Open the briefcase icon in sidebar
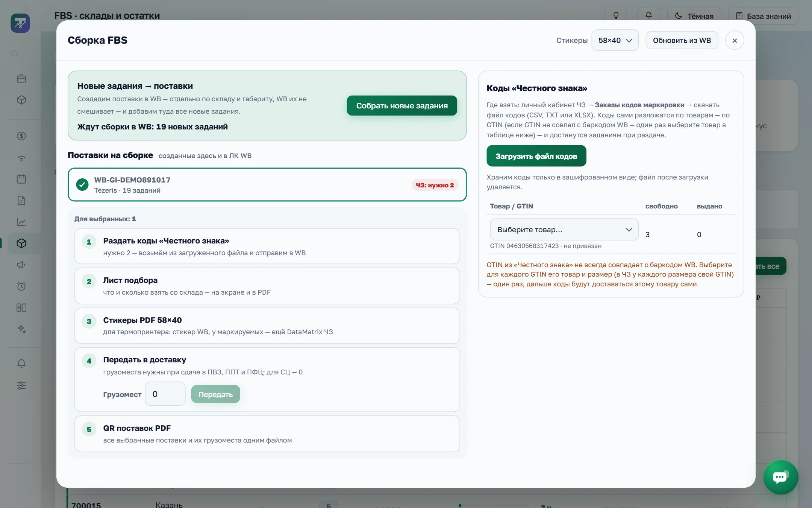Image resolution: width=812 pixels, height=508 pixels. coord(21,79)
